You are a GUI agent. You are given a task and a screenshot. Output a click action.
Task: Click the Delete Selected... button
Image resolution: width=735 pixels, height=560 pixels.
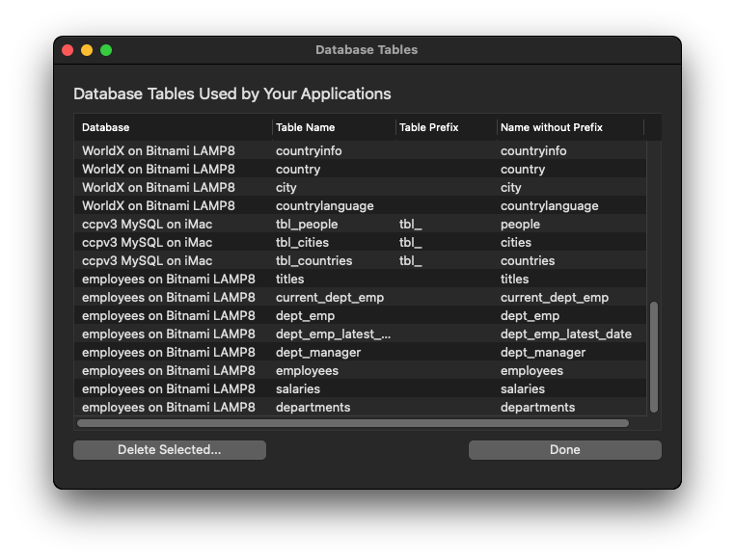point(169,450)
